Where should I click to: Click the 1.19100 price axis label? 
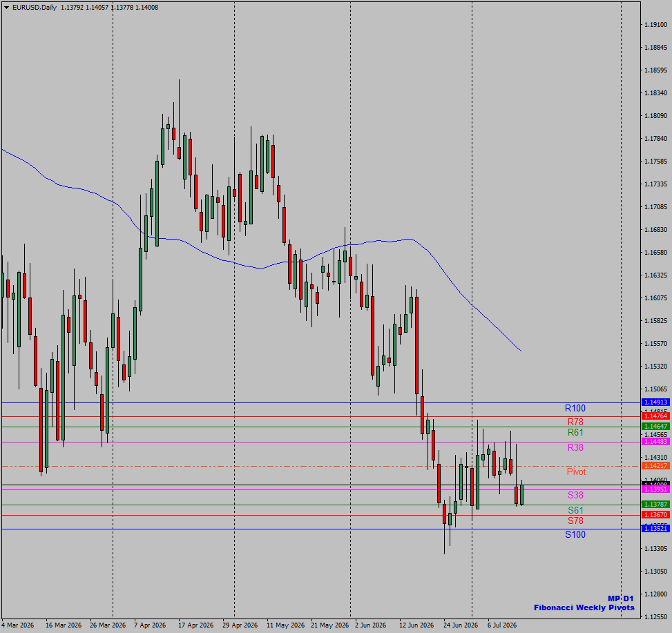tap(655, 25)
